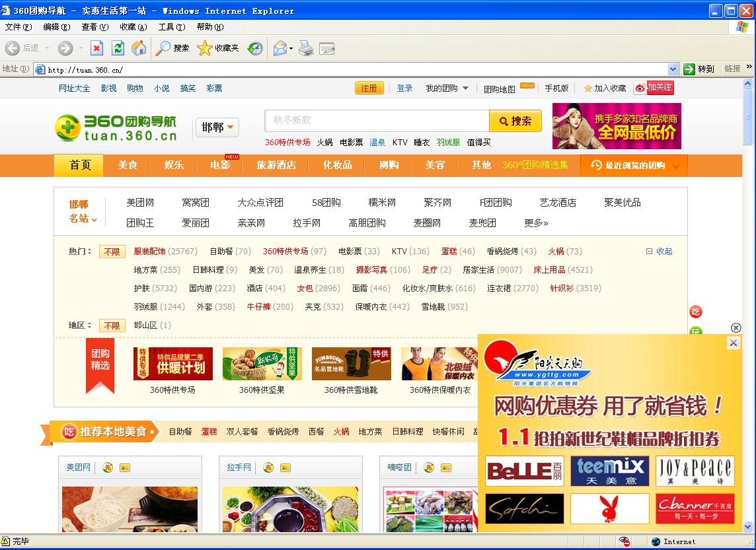Click the Weibo 加关注 follow button
The width and height of the screenshot is (756, 550).
point(654,88)
